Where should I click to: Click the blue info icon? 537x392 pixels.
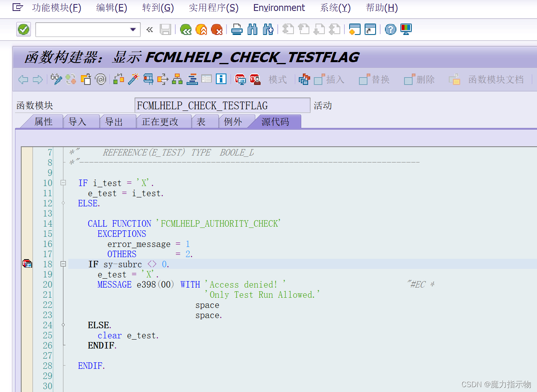(x=222, y=79)
